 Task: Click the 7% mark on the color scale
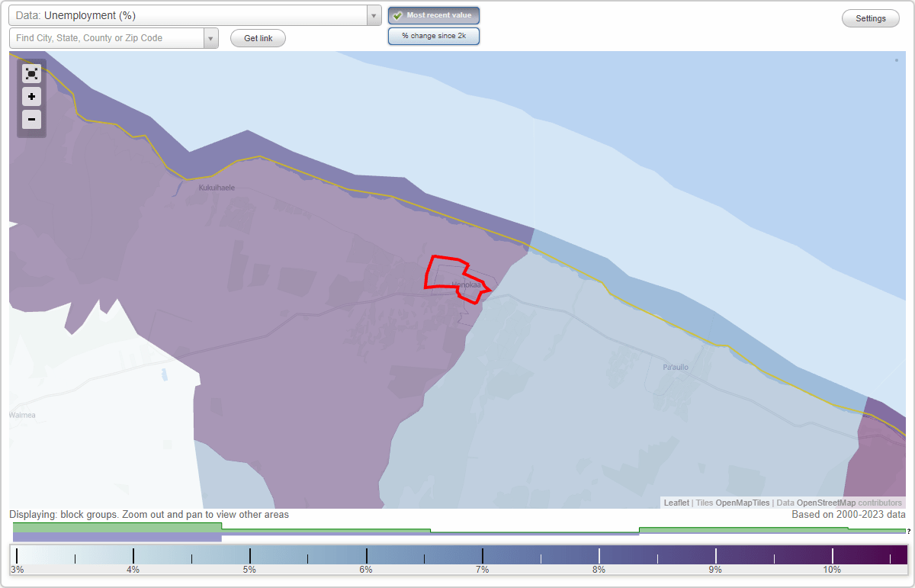[x=482, y=556]
